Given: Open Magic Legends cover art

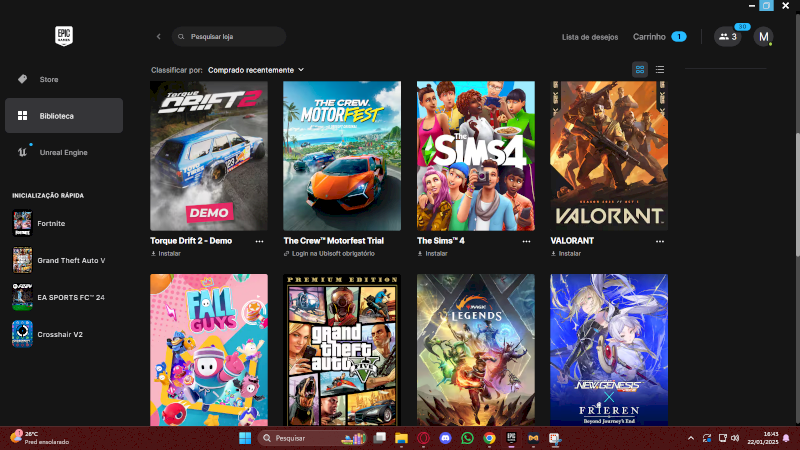Looking at the screenshot, I should (476, 349).
